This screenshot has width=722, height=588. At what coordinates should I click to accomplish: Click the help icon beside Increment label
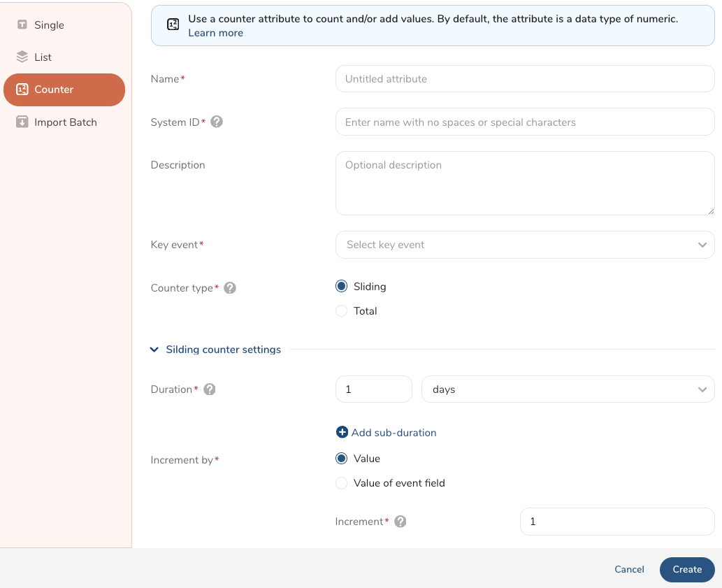coord(400,522)
